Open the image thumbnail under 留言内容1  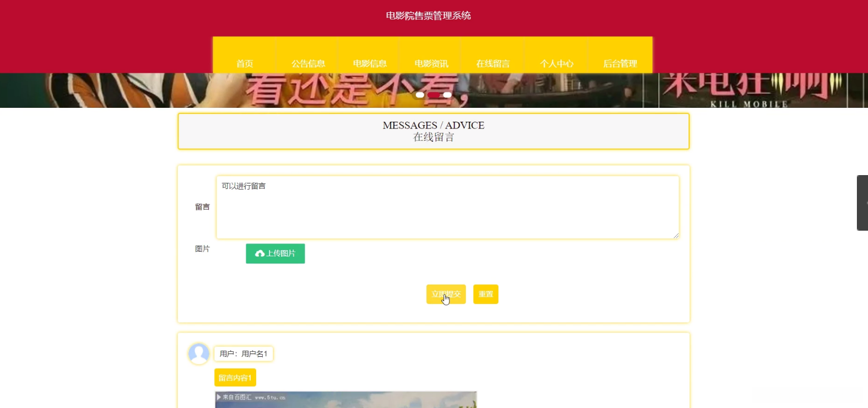pos(346,400)
